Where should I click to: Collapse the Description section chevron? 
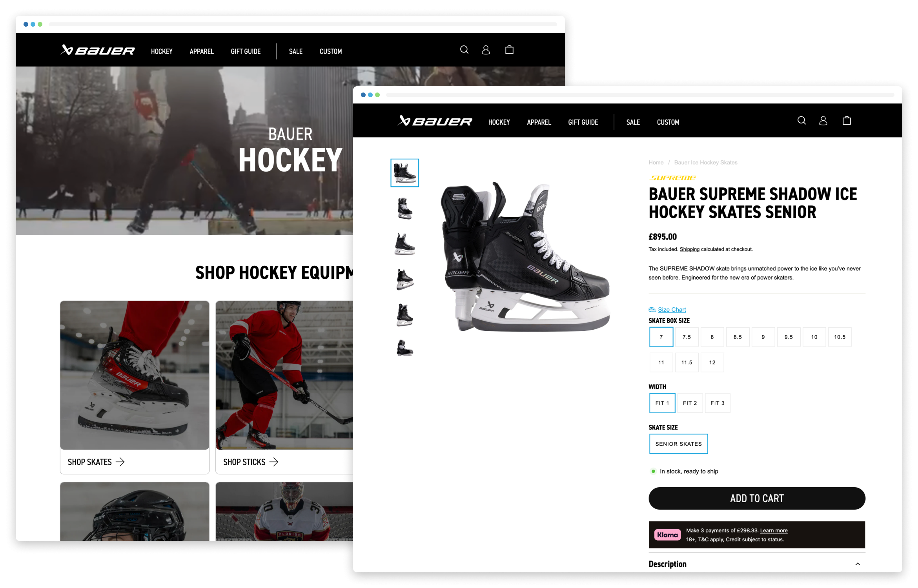[858, 564]
